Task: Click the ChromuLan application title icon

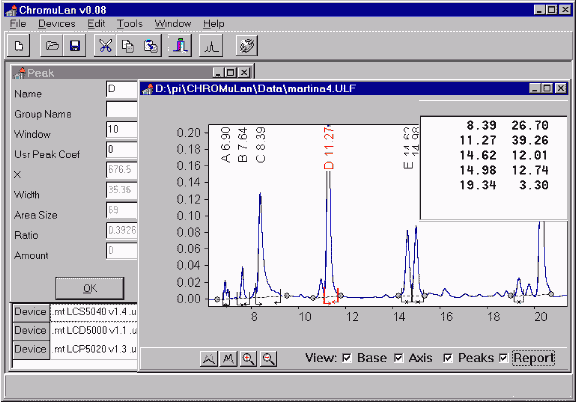Action: click(x=12, y=10)
